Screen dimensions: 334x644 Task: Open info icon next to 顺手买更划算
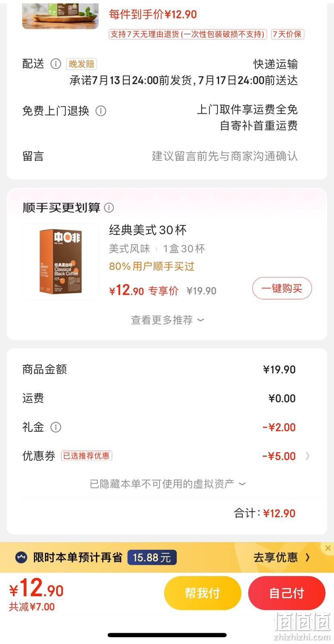(109, 208)
